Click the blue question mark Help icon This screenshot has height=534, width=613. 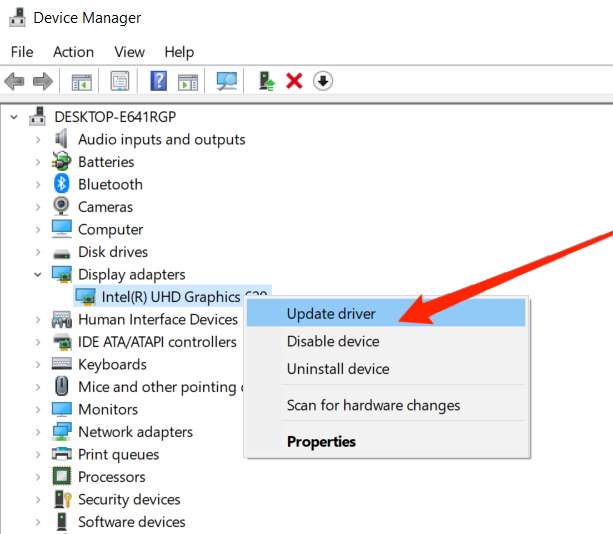[x=158, y=81]
